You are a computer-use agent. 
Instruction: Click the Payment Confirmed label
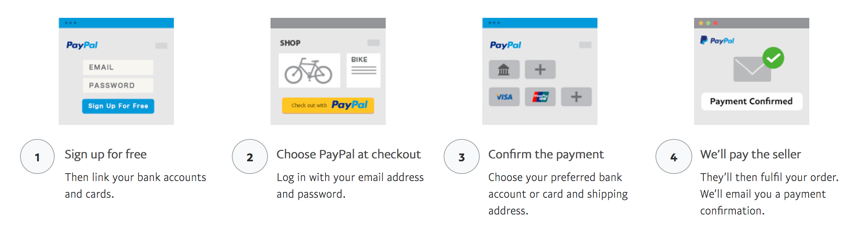coord(751,101)
